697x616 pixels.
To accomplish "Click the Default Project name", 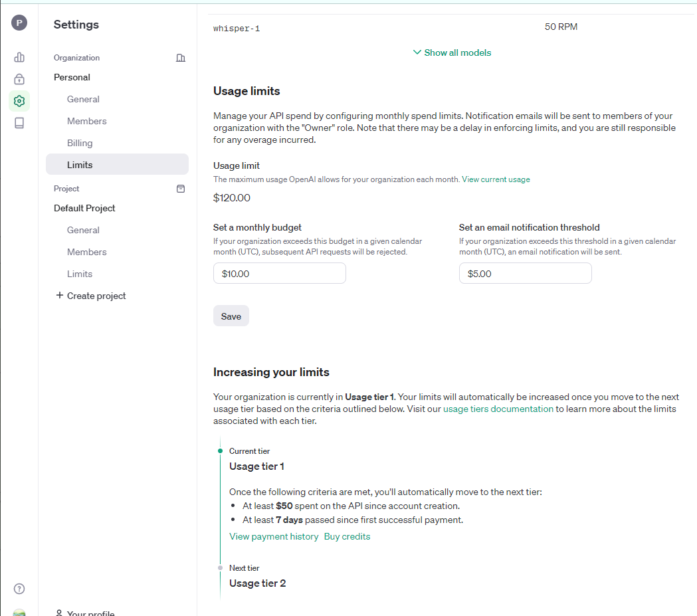I will (84, 209).
